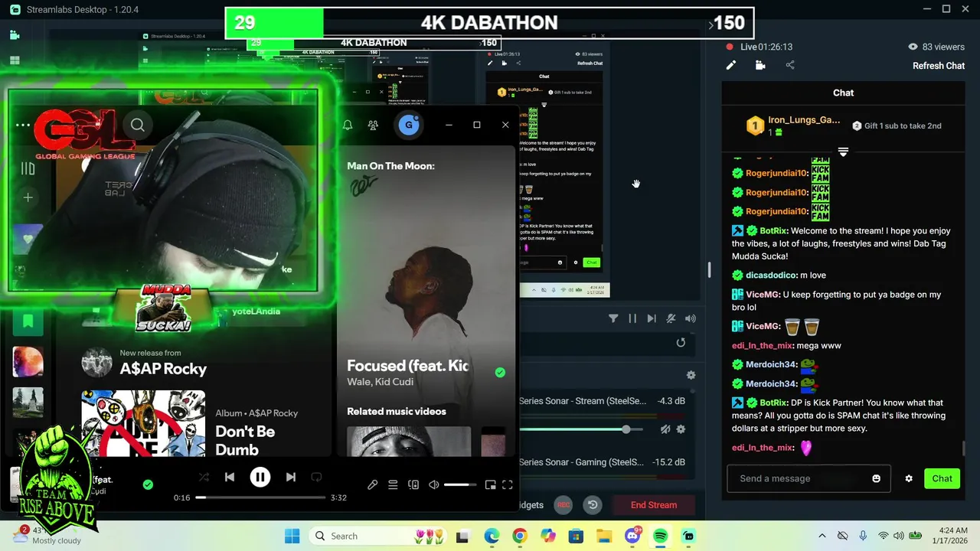The height and width of the screenshot is (551, 980).
Task: Click Spotify search magnifier icon
Action: click(x=137, y=125)
